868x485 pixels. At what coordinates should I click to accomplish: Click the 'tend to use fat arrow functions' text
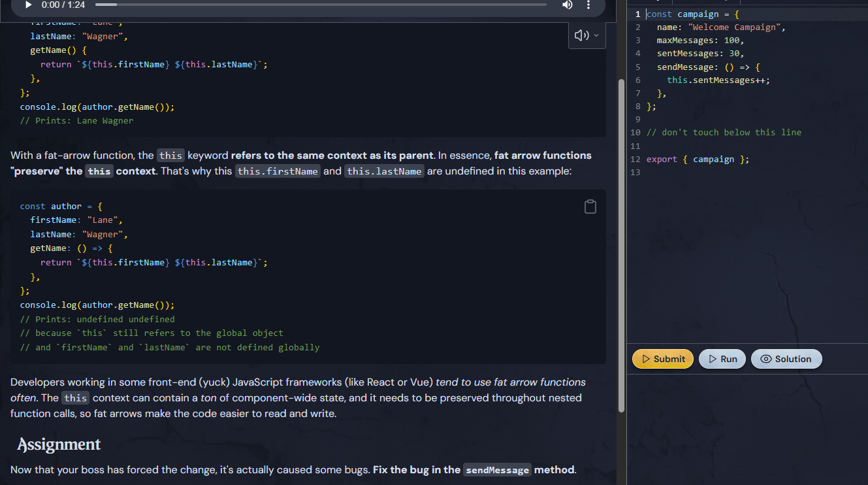point(511,382)
